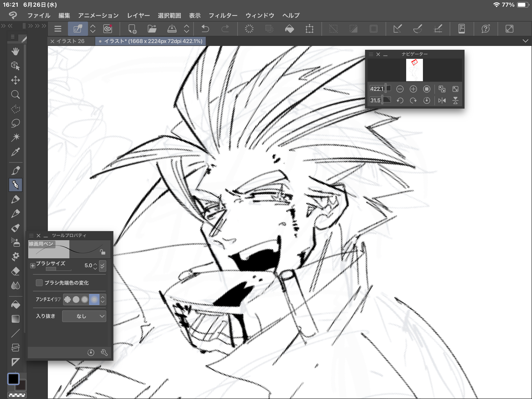Select the Selection marquee tool
This screenshot has height=399, width=532.
coord(15,109)
